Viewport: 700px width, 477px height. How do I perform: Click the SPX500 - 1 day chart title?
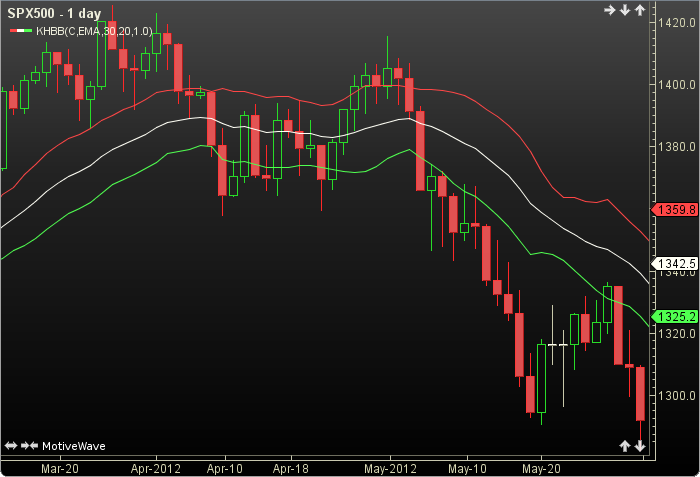[54, 13]
